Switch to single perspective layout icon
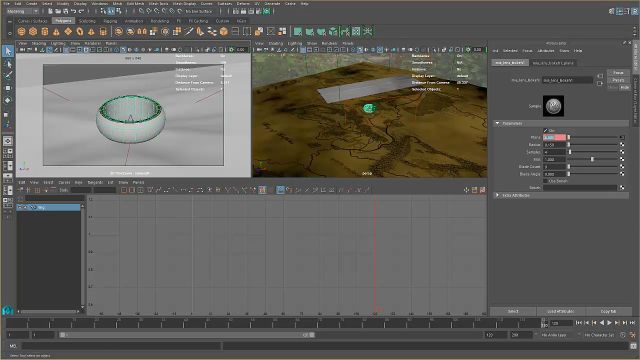 8,141
